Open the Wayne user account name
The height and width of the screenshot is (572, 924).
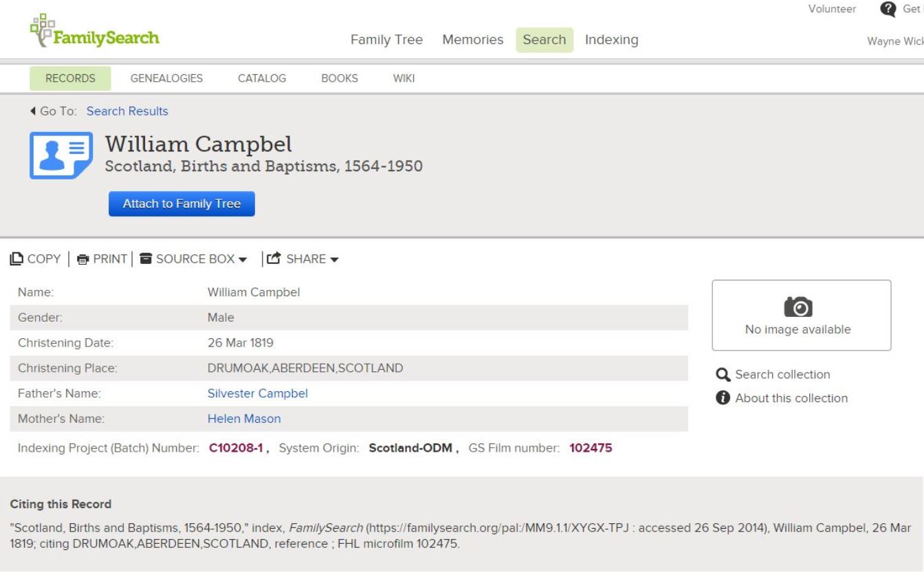coord(895,41)
